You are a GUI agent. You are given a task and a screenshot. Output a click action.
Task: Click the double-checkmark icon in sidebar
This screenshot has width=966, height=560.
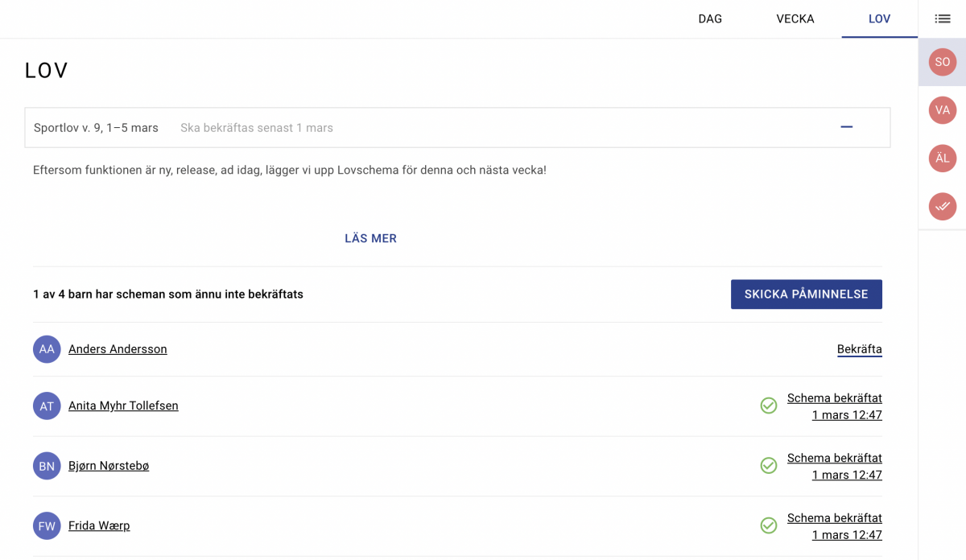click(942, 207)
